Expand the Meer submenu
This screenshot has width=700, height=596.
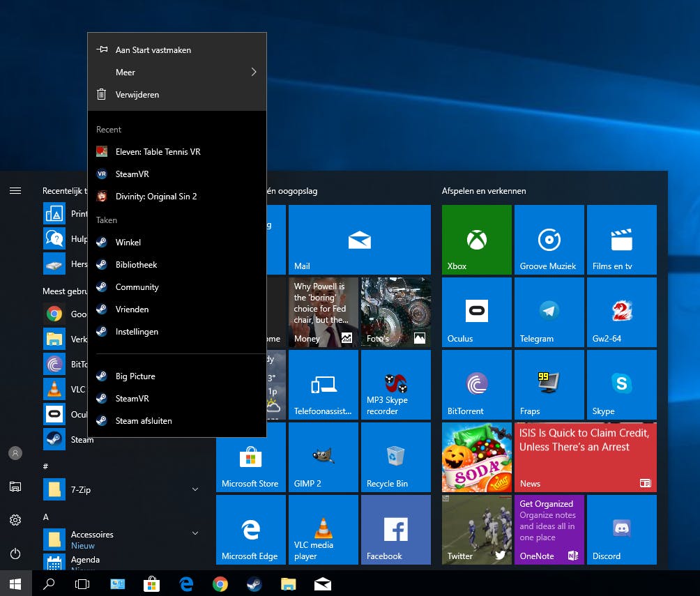tap(177, 72)
